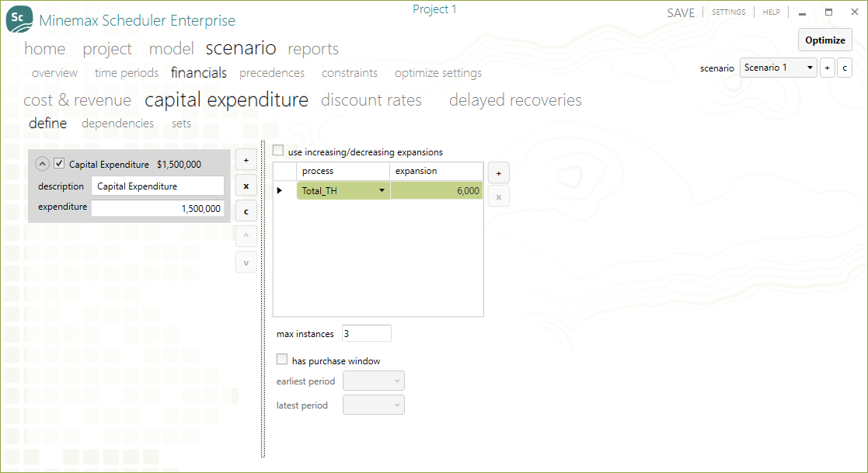
Task: Enable use increasing/decreasing expansions
Action: coord(278,150)
